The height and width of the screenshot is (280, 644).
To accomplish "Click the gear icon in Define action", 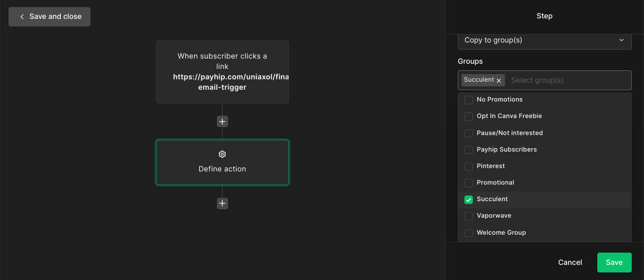I will coord(223,154).
